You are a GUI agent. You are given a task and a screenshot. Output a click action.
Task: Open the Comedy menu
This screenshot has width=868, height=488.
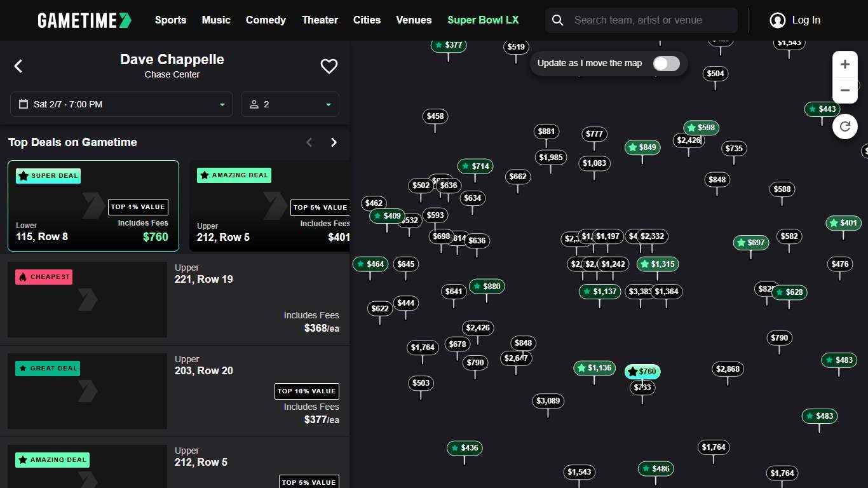point(266,20)
